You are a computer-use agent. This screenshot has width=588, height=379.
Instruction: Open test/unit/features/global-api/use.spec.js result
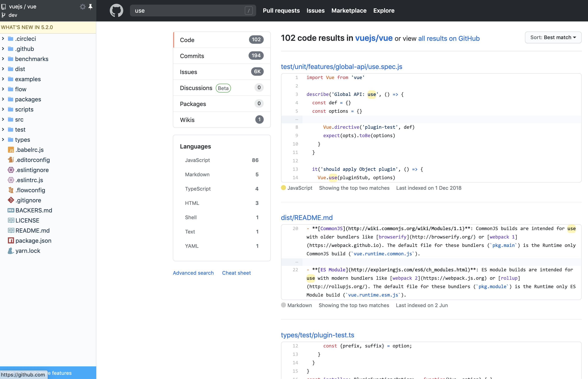tap(342, 67)
